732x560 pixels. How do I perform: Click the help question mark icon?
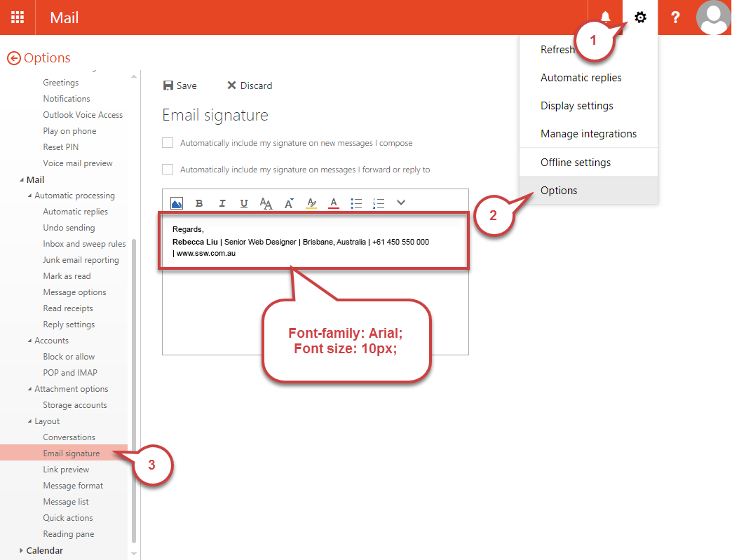(x=675, y=18)
